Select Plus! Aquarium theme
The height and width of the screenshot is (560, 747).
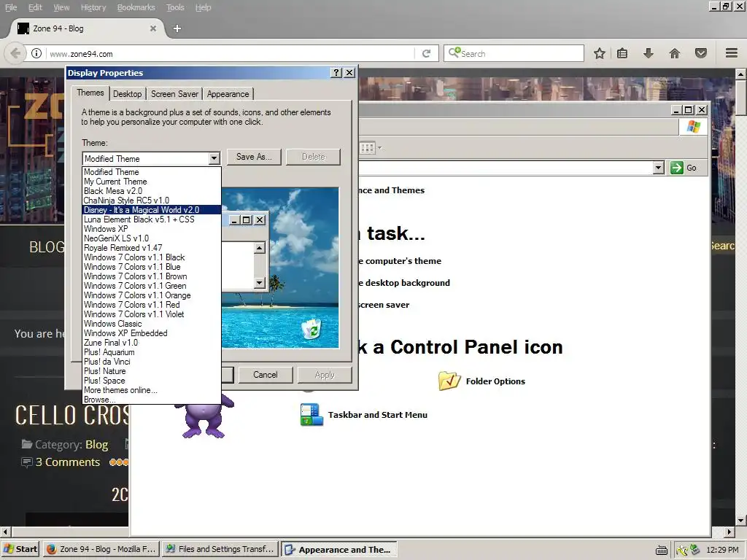152,352
